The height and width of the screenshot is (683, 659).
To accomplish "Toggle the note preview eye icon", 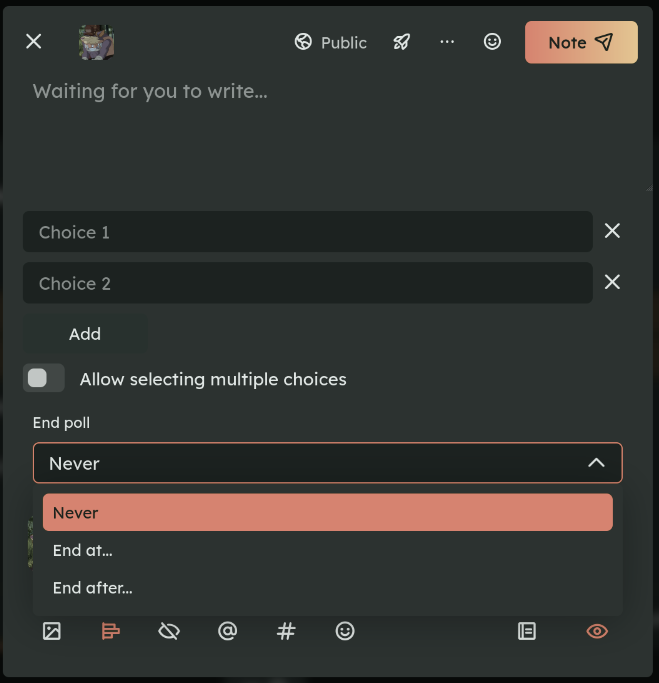I will [x=597, y=631].
